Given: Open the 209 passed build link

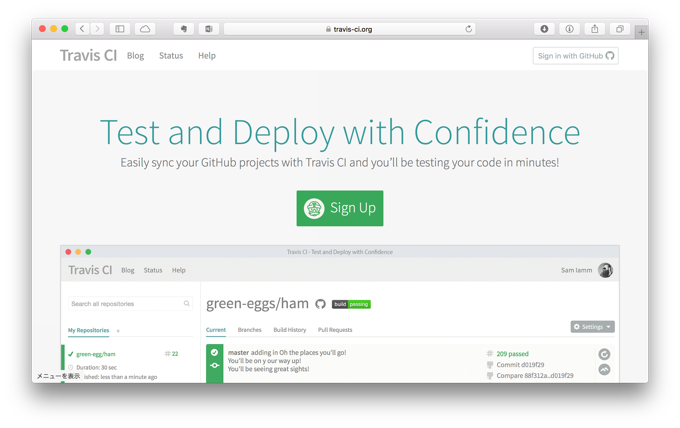Looking at the screenshot, I should pos(513,354).
